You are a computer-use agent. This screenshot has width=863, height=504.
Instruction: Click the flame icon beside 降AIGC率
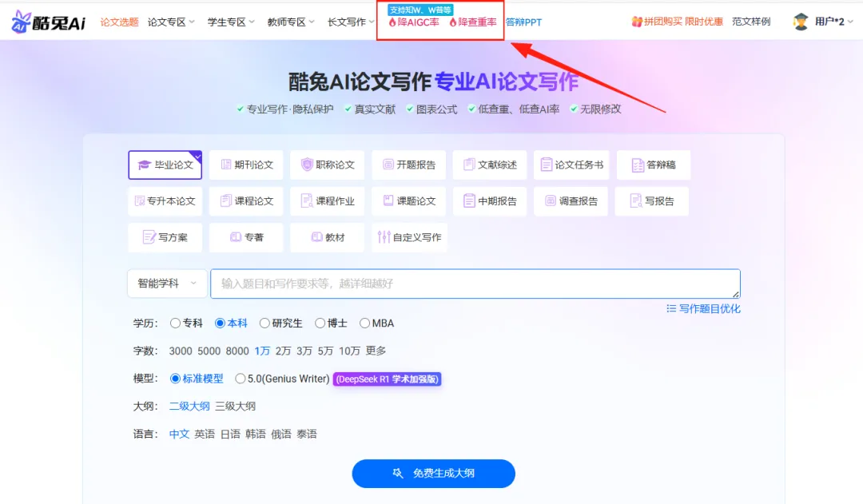coord(392,22)
